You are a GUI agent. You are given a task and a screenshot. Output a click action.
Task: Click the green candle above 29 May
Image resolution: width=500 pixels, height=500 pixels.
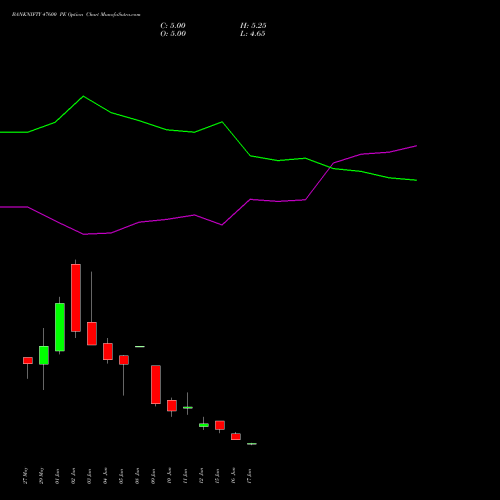point(44,355)
